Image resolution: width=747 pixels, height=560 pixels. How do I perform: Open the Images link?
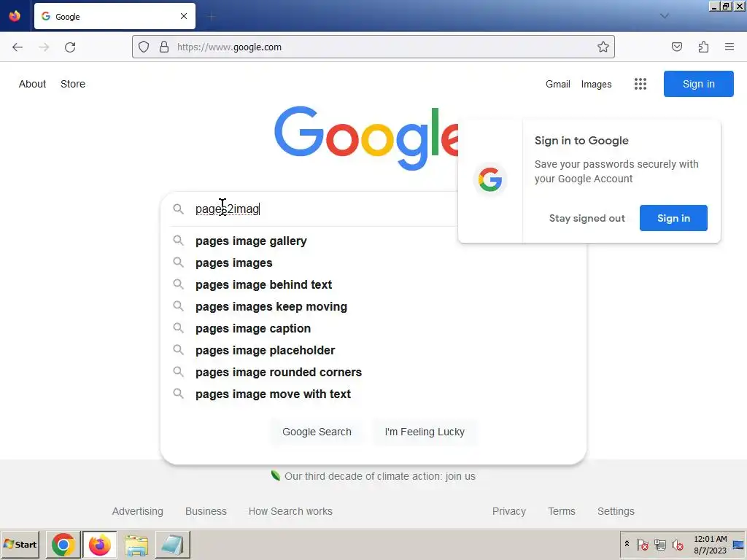[597, 85]
